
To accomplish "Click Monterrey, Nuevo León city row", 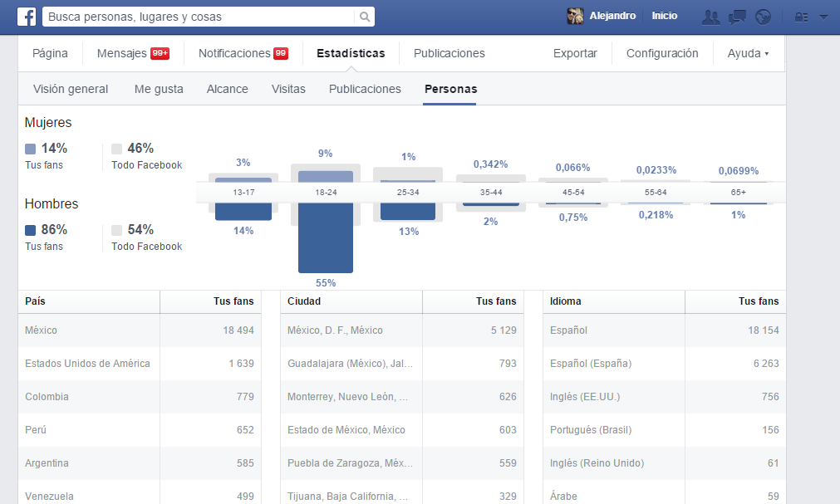I will point(402,397).
